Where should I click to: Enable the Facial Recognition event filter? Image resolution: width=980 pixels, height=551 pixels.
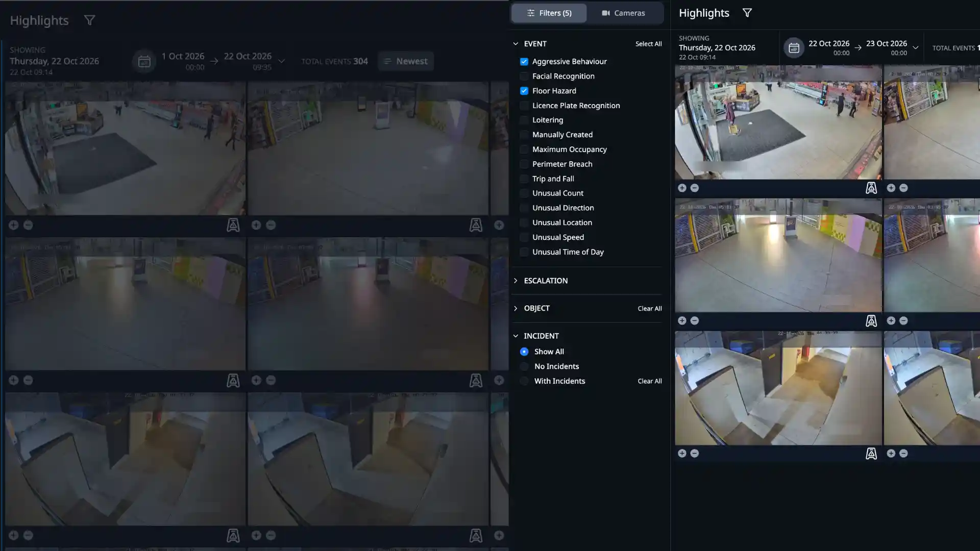(x=524, y=77)
